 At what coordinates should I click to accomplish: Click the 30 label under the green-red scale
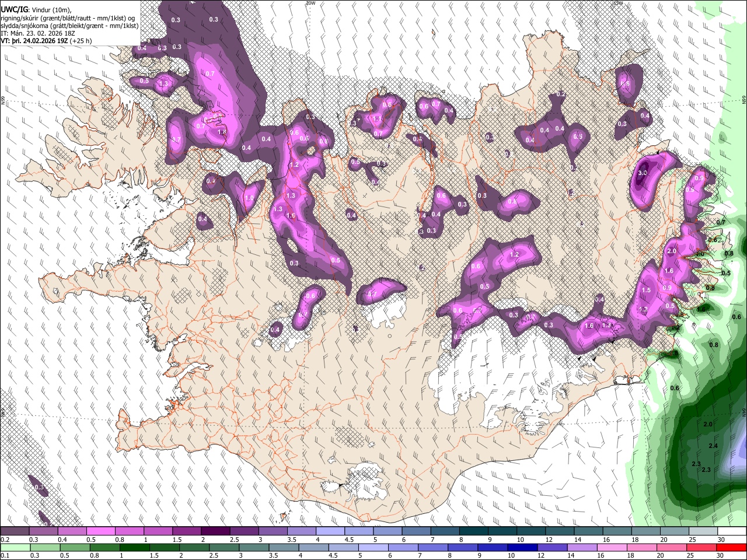pyautogui.click(x=721, y=555)
